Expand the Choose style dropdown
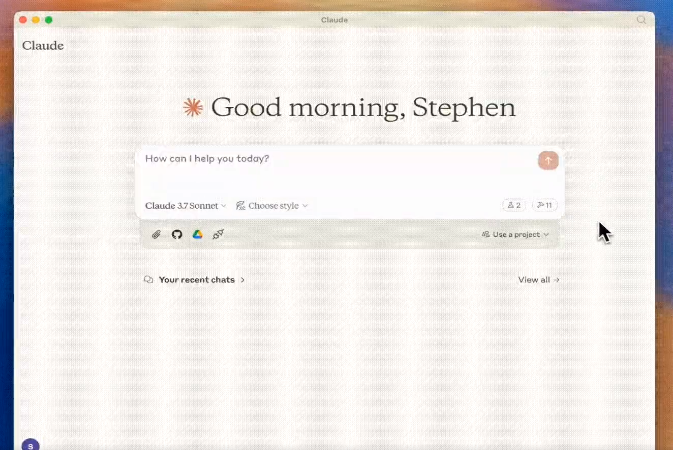The height and width of the screenshot is (450, 673). coord(272,205)
